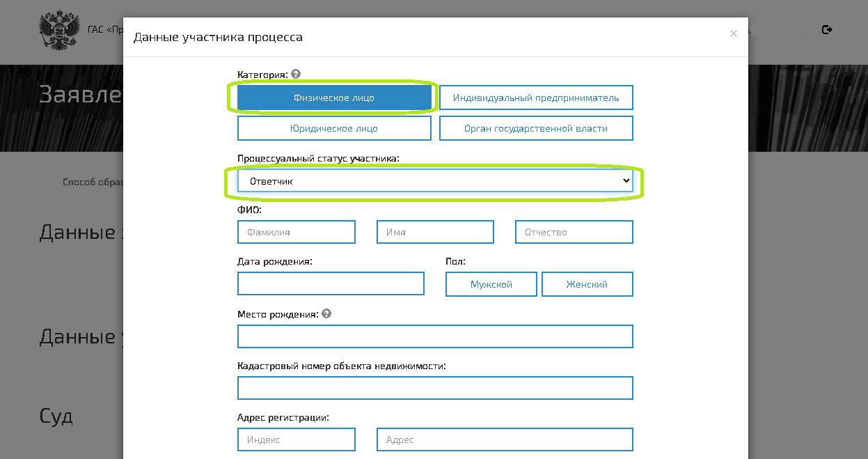Click the Категория label
Screen dimensions: 868x459
262,75
